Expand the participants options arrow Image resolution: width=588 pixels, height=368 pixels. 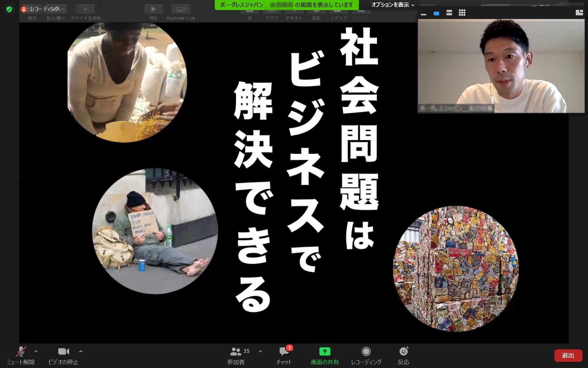[260, 351]
